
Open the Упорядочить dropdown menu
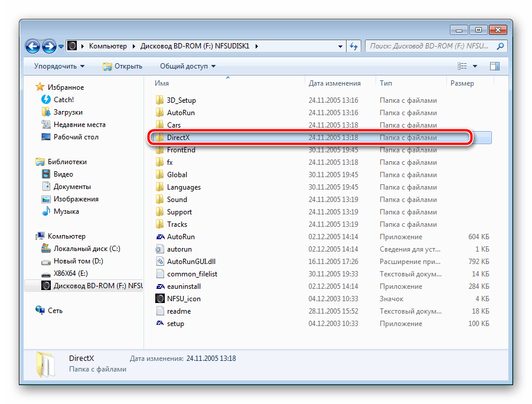coord(59,66)
